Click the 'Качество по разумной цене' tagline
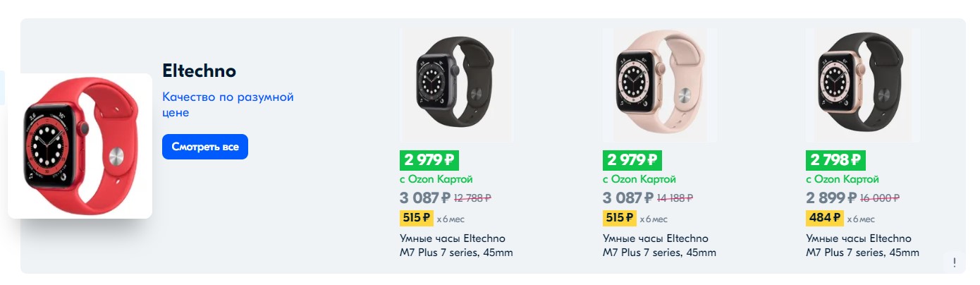 228,104
